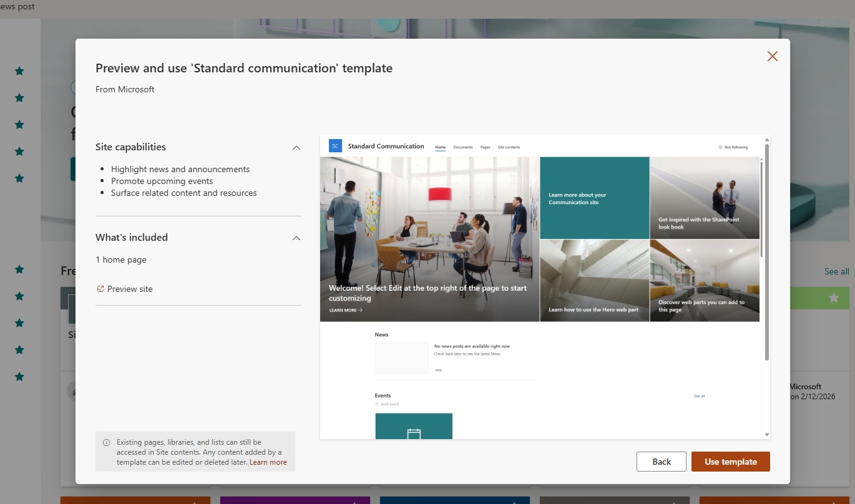Click the Back button
The height and width of the screenshot is (504, 855).
pyautogui.click(x=661, y=462)
